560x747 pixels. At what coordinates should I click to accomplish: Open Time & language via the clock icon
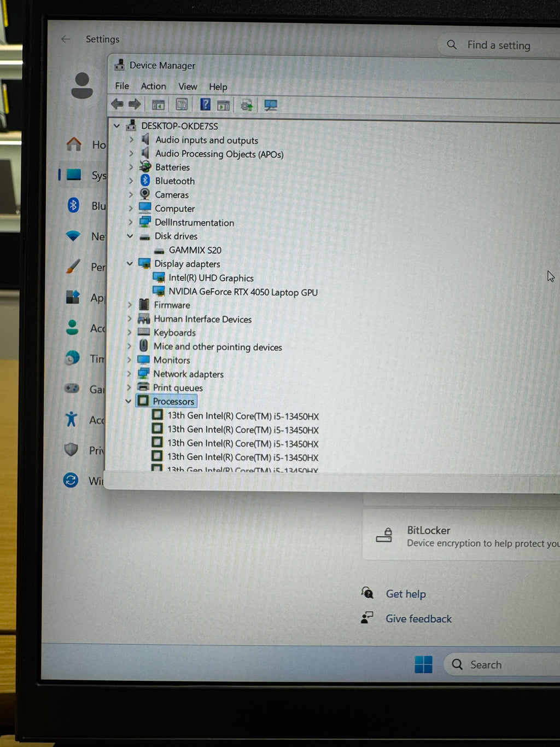click(x=72, y=358)
